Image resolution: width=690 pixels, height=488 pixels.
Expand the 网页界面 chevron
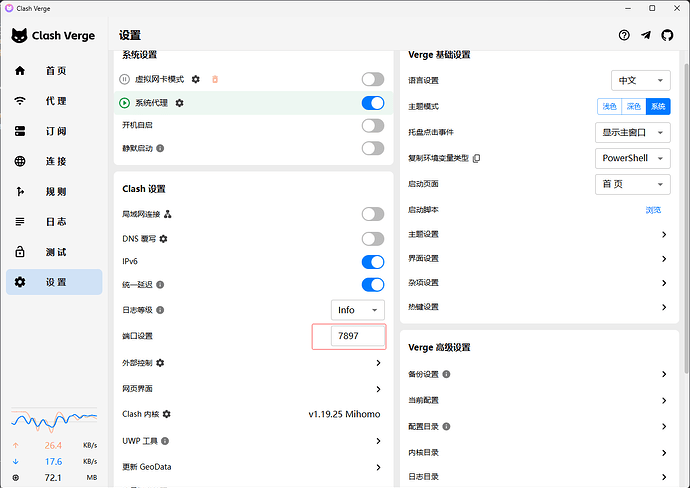pyautogui.click(x=378, y=389)
